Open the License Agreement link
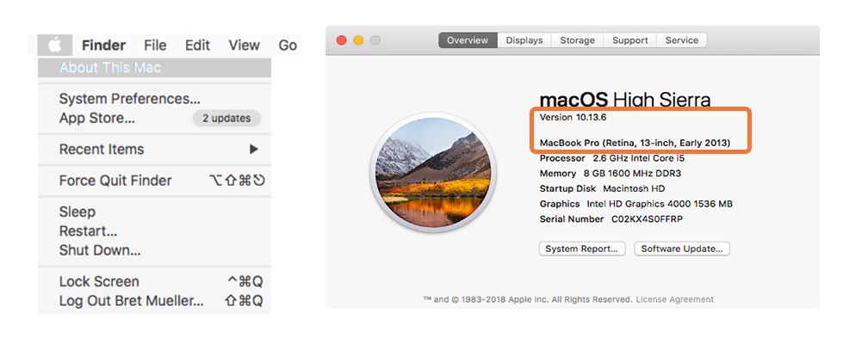 (675, 299)
